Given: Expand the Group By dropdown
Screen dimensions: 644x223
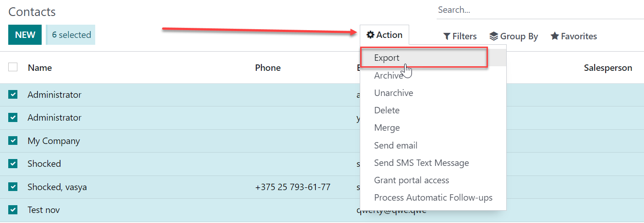Looking at the screenshot, I should 514,36.
